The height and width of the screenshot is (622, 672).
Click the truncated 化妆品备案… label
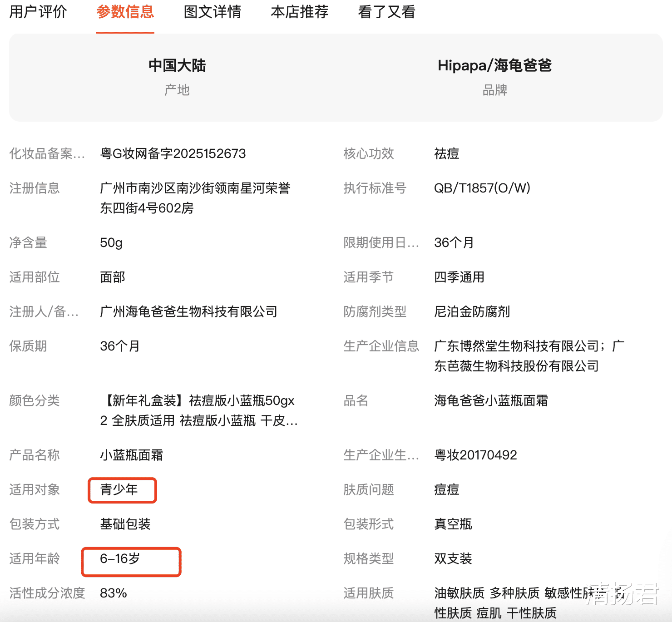[47, 153]
